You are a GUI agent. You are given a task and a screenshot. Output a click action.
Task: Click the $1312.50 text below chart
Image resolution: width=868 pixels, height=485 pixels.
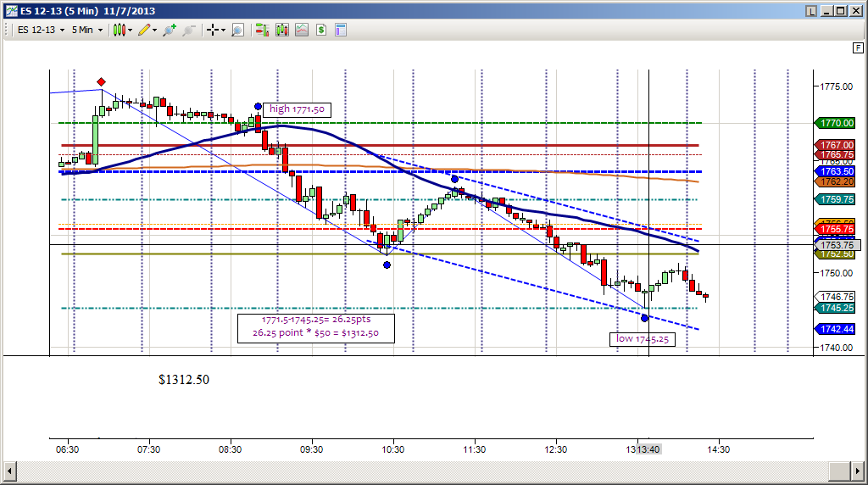pos(184,380)
